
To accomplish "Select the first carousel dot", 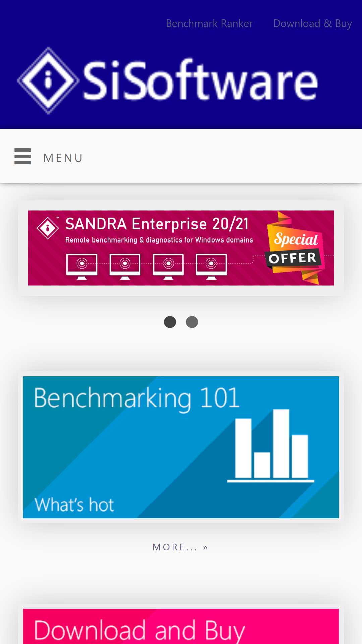I will tap(170, 322).
